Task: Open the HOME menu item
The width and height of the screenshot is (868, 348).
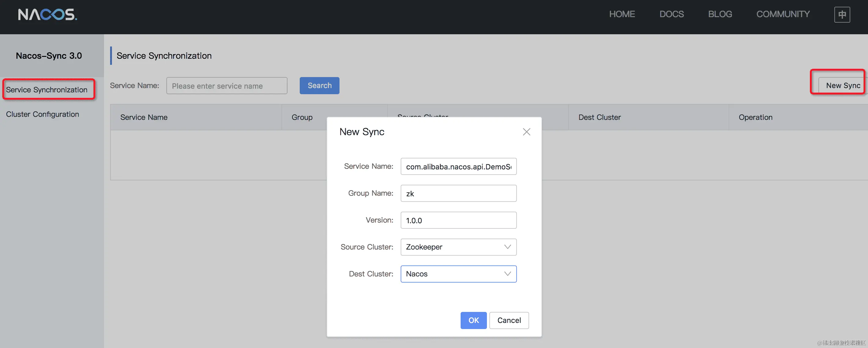Action: 622,14
